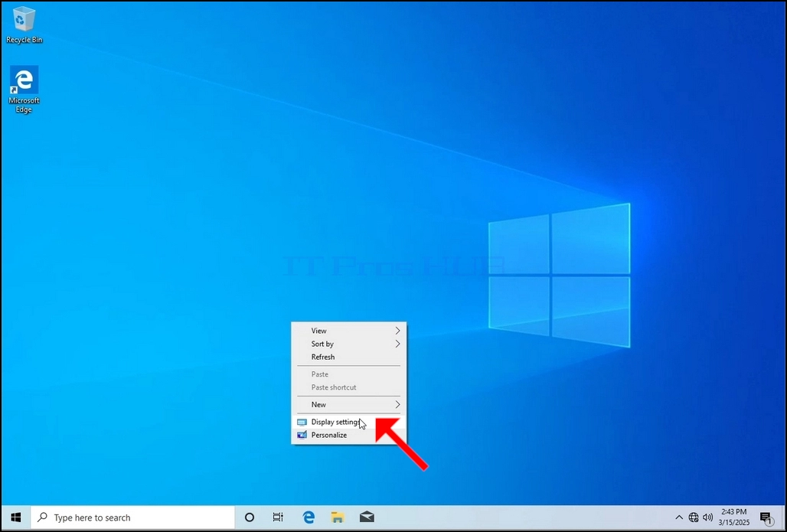Click the greyed-out Paste entry

pos(349,374)
